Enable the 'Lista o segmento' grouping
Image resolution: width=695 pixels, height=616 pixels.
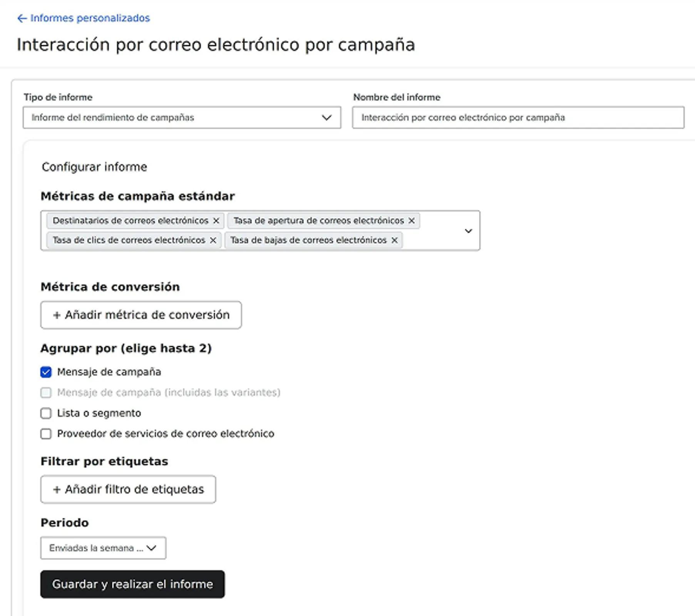click(46, 413)
